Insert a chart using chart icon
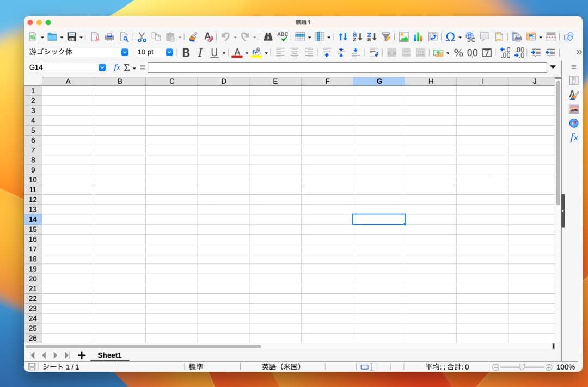This screenshot has width=588, height=387. click(418, 37)
